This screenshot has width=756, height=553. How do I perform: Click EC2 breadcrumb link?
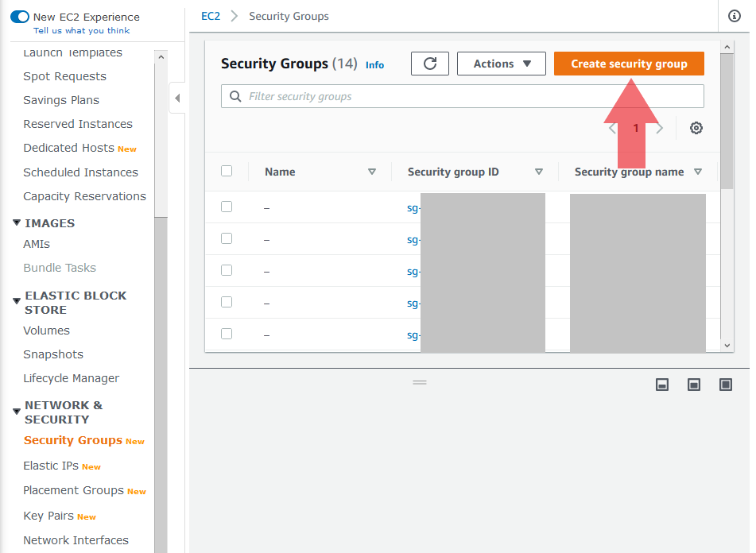coord(210,17)
